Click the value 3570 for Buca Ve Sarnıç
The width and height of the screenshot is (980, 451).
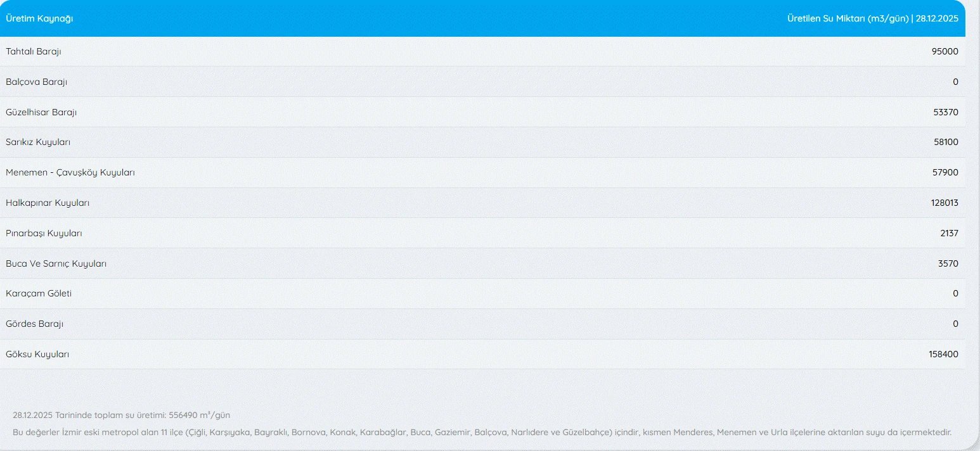pos(948,264)
